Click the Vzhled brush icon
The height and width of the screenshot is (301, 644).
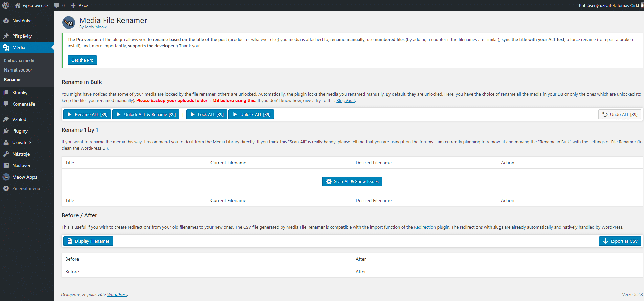6,119
